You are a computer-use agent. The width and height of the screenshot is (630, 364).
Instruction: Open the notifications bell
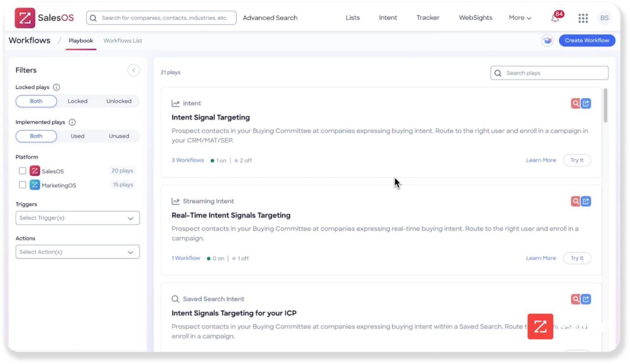pyautogui.click(x=555, y=18)
